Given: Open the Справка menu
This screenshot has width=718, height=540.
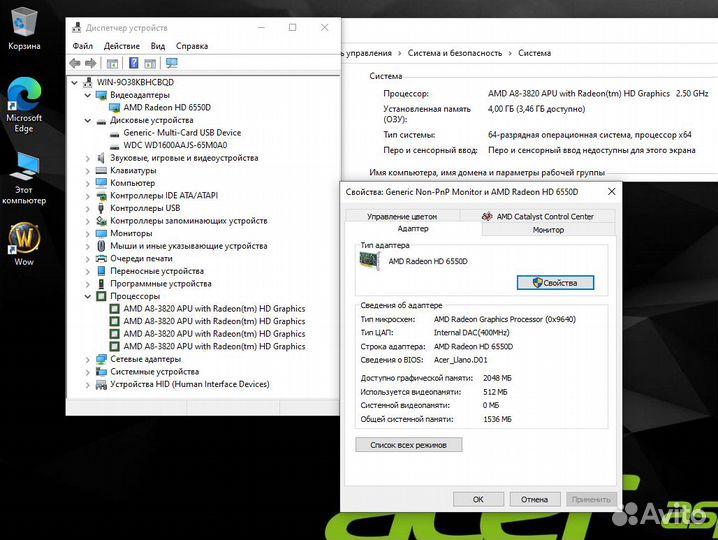Looking at the screenshot, I should click(192, 46).
